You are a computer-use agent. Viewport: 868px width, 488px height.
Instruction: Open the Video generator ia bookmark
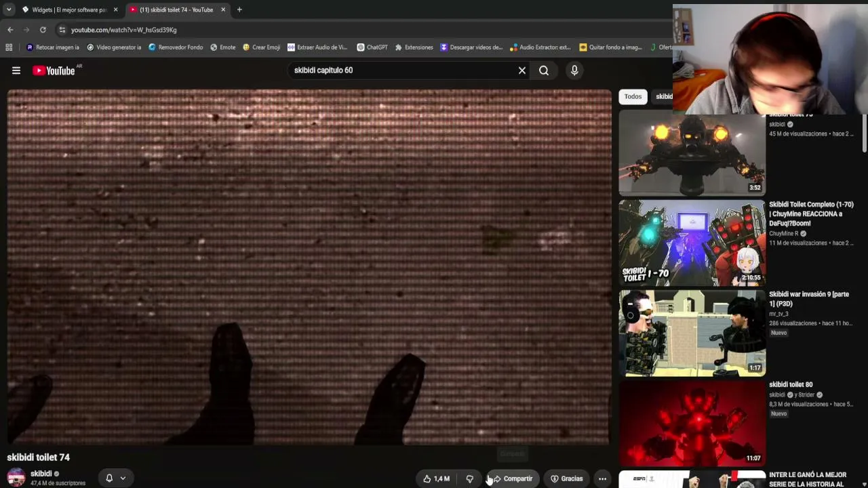(x=114, y=47)
